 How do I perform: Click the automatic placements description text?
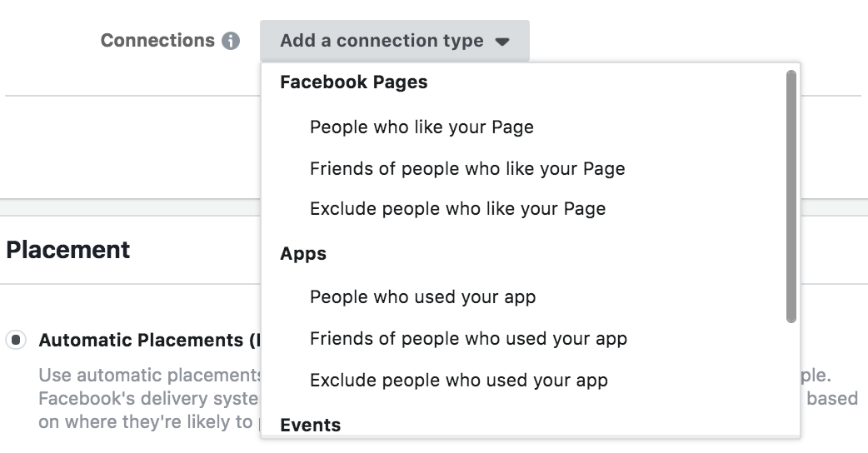point(149,398)
